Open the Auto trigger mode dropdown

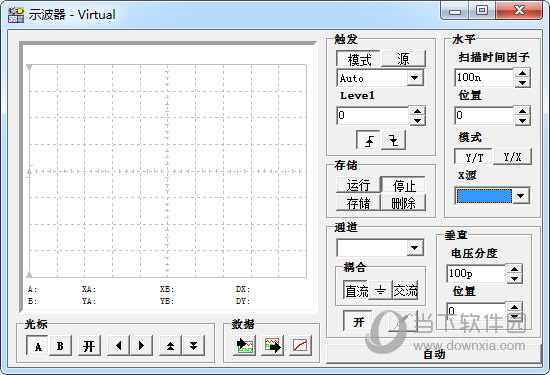414,78
